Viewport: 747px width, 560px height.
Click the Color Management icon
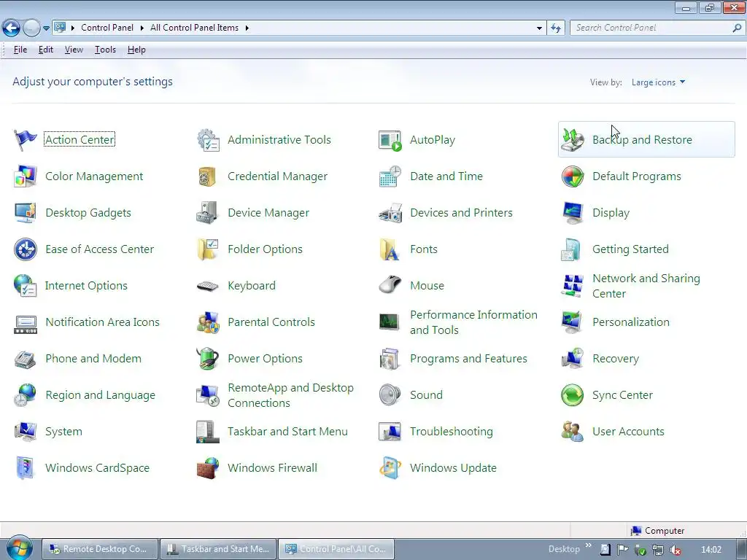(26, 176)
